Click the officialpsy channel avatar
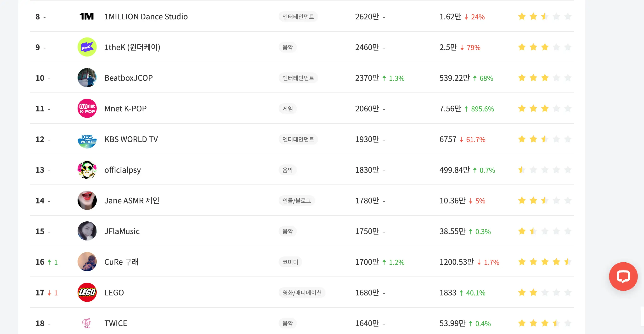Viewport: 644px width, 334px height. 87,170
